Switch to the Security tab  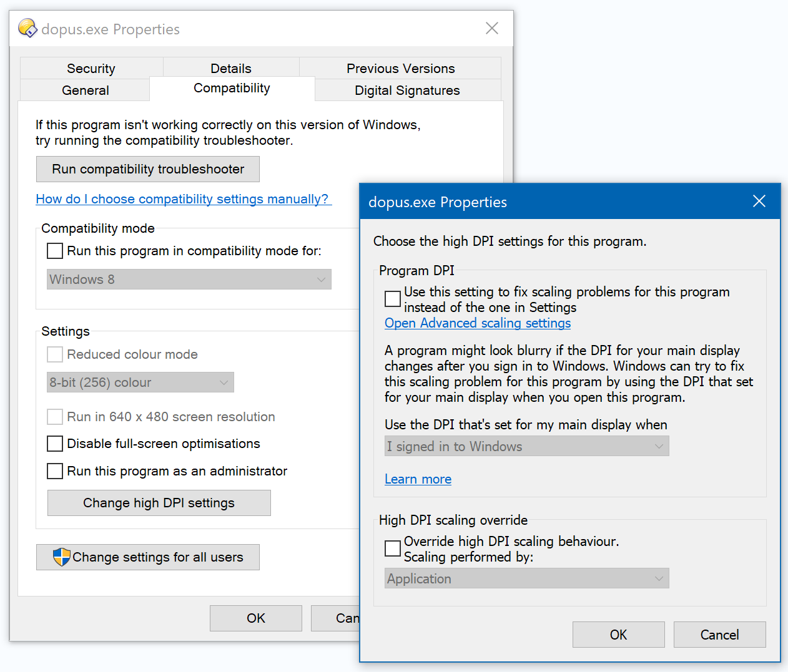tap(91, 69)
